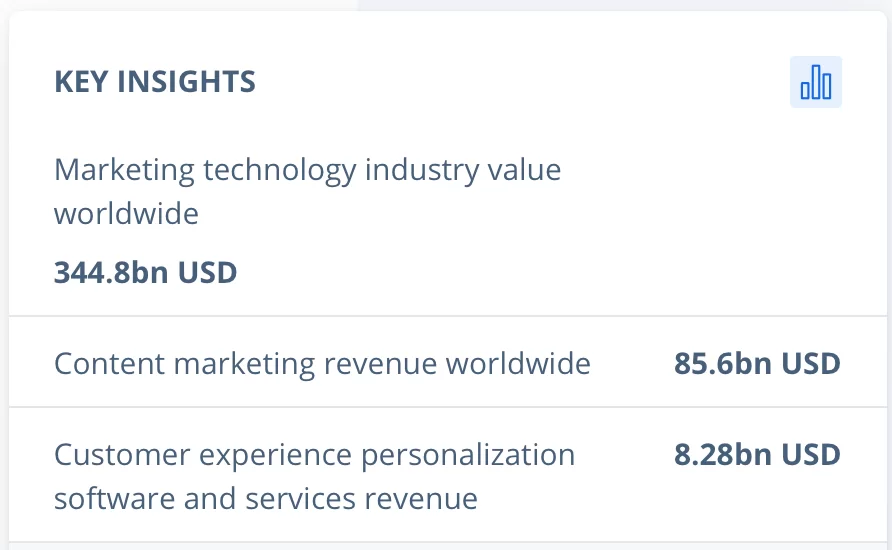Click the 85.6bn USD value
Screen dimensions: 892x550
point(757,363)
